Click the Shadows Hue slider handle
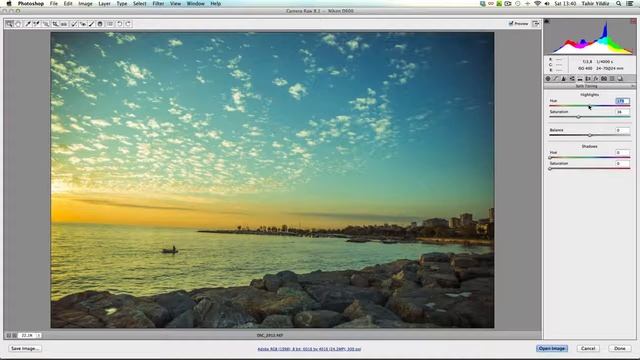The image size is (640, 360). click(550, 158)
